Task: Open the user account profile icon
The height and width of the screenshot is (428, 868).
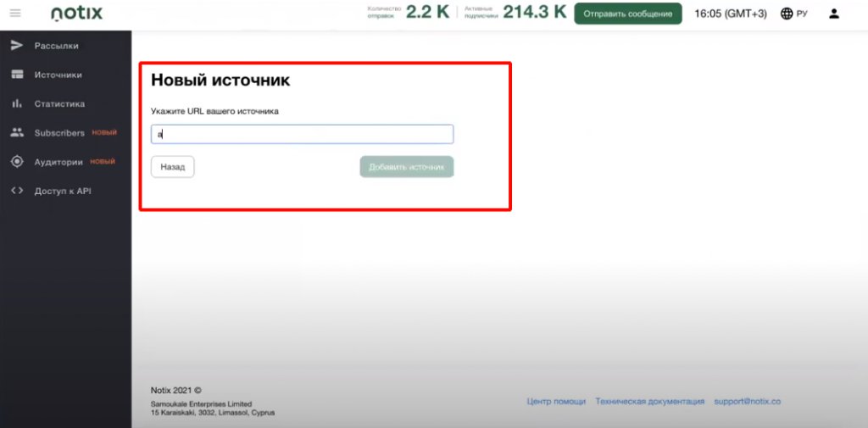Action: click(834, 14)
